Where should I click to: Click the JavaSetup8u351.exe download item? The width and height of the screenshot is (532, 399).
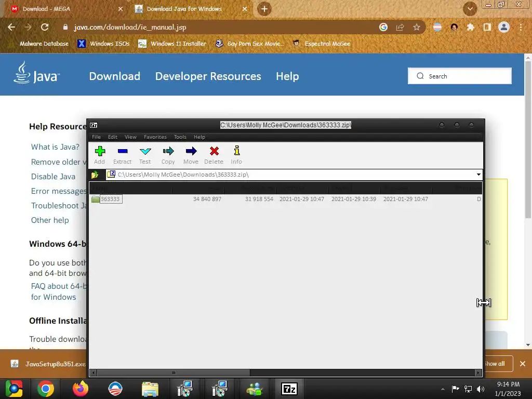(x=48, y=364)
